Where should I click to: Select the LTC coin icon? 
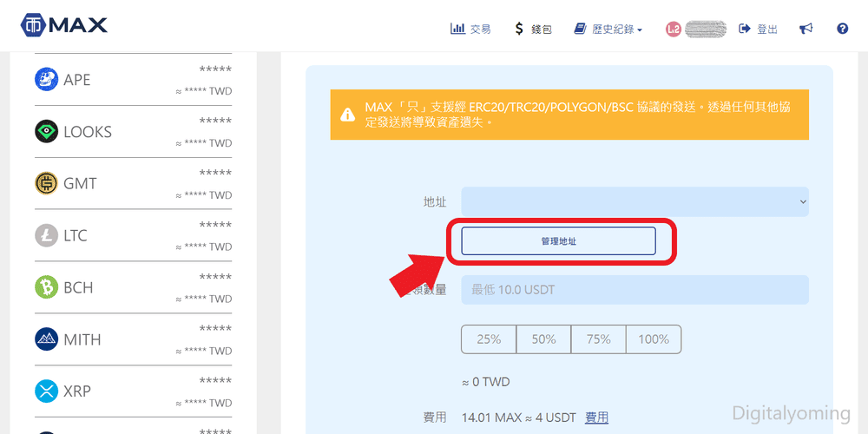[47, 235]
